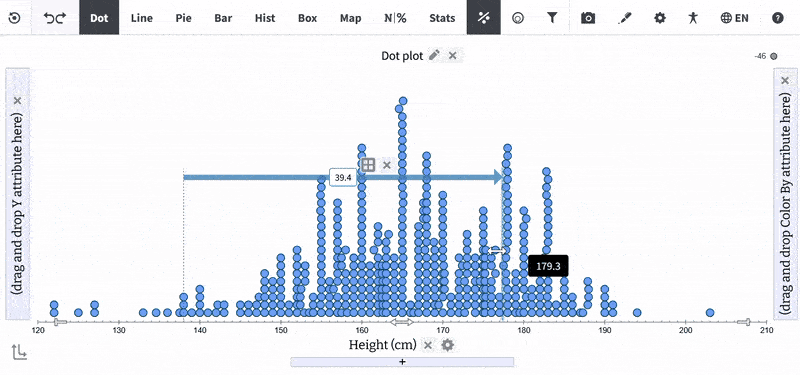Image resolution: width=800 pixels, height=375 pixels.
Task: Toggle the N|% counts display
Action: click(x=395, y=18)
